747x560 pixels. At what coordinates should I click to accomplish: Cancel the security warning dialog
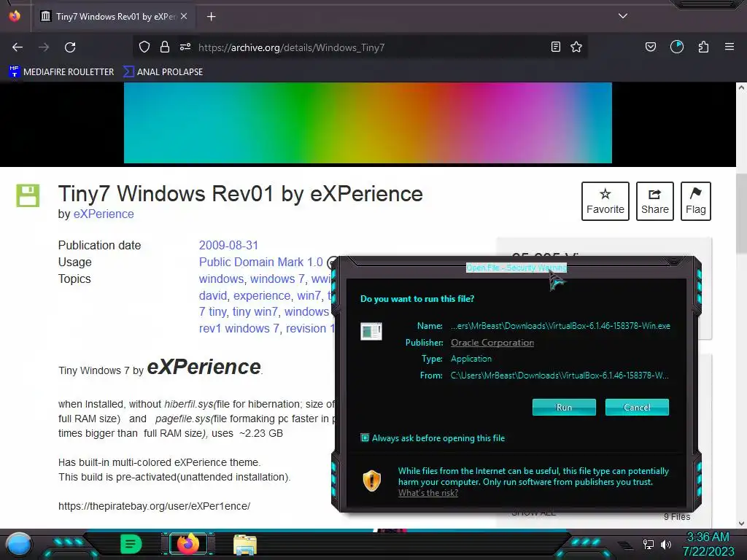(637, 407)
